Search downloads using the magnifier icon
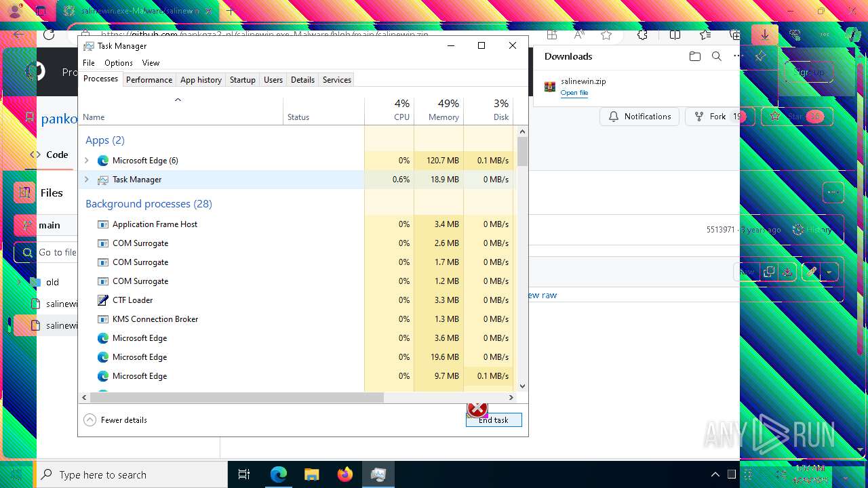The width and height of the screenshot is (868, 488). tap(717, 57)
